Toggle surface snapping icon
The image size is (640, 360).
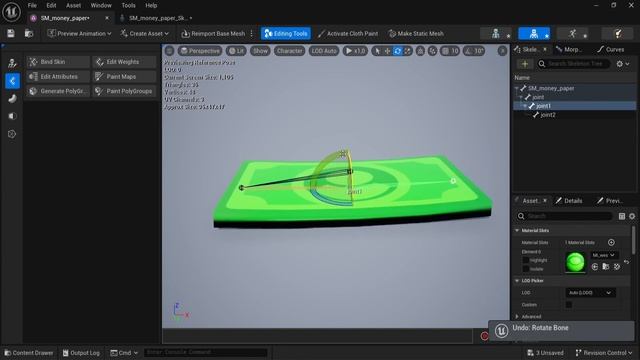click(x=433, y=51)
